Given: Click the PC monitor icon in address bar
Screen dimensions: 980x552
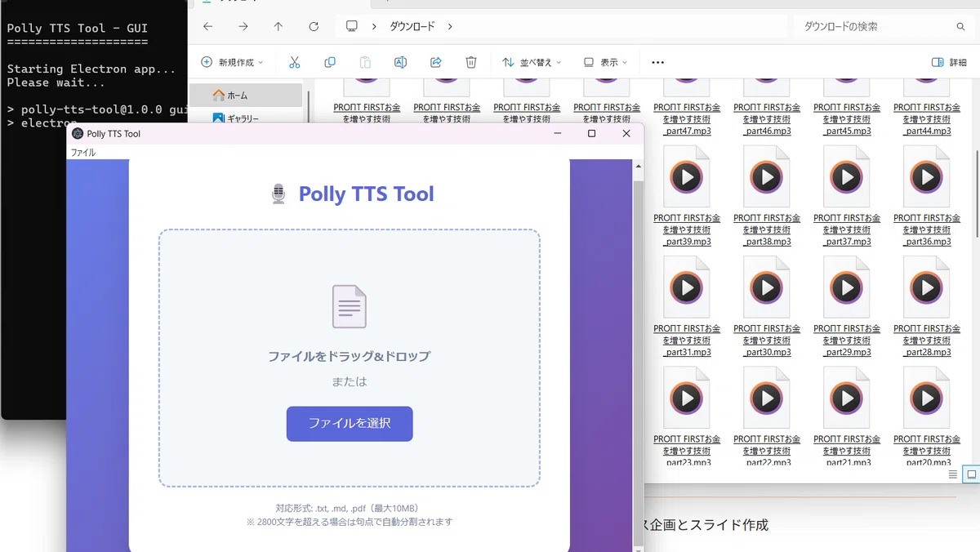Looking at the screenshot, I should pyautogui.click(x=352, y=26).
